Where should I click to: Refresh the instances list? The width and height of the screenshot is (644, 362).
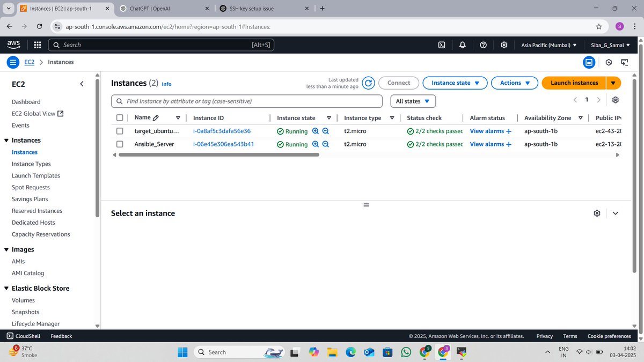[368, 83]
